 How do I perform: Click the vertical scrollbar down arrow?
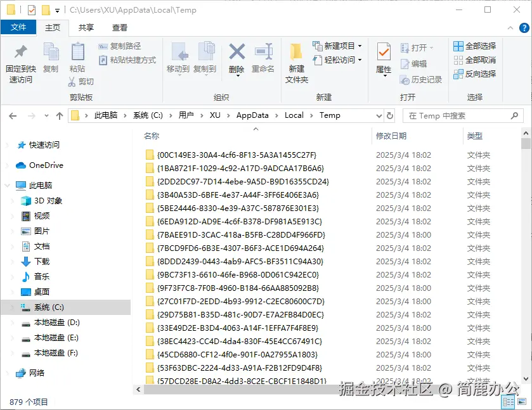coord(526,379)
